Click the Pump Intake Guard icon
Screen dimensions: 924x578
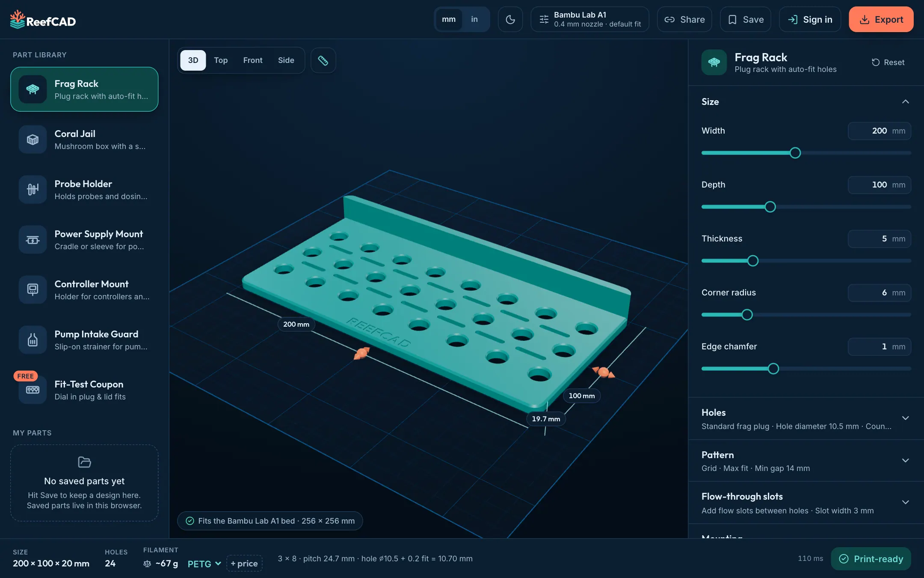33,340
